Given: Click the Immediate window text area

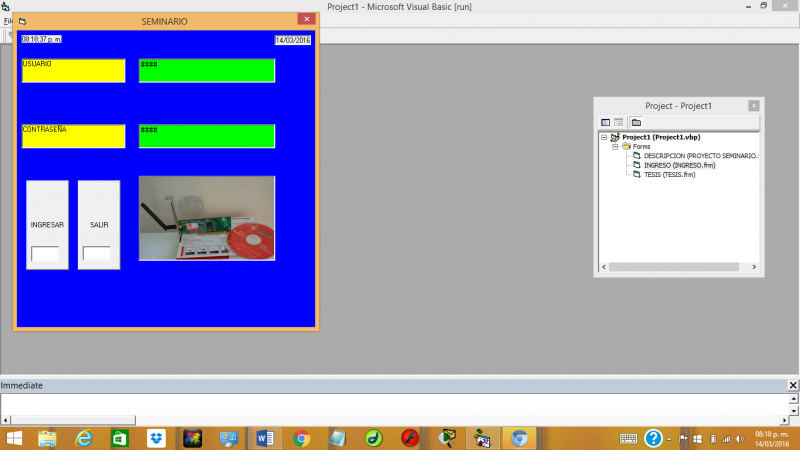Looking at the screenshot, I should point(394,405).
